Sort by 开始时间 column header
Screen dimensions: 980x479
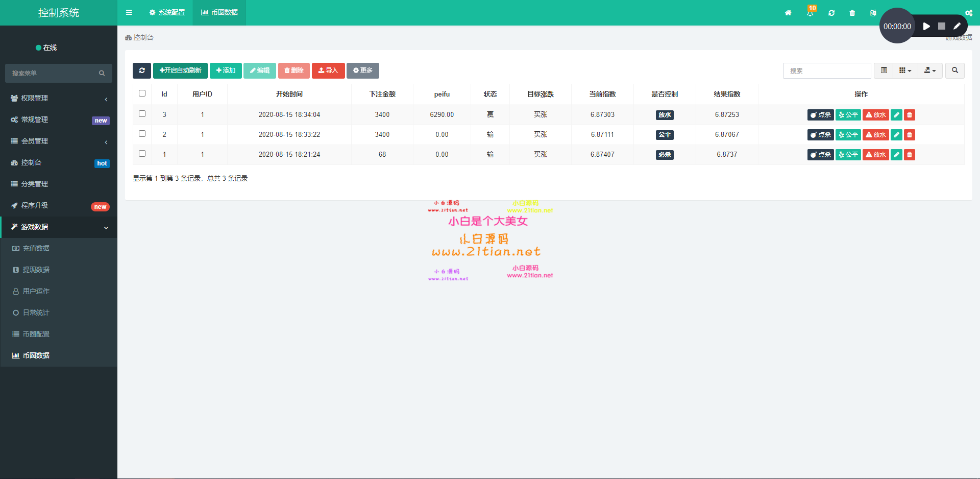289,94
